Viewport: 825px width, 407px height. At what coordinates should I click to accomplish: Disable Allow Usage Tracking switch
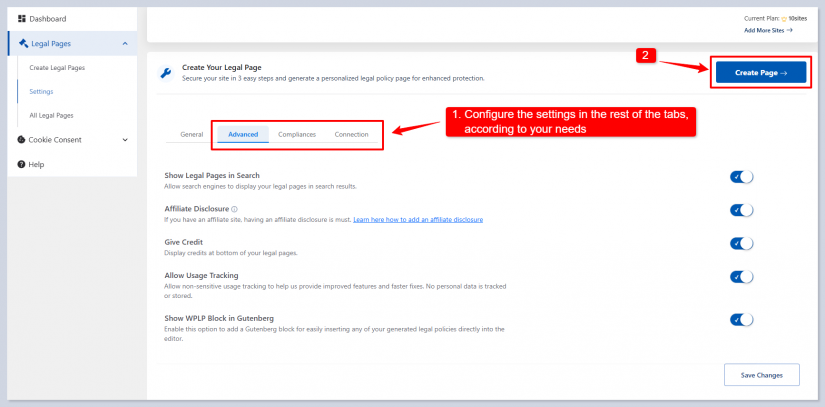click(741, 277)
